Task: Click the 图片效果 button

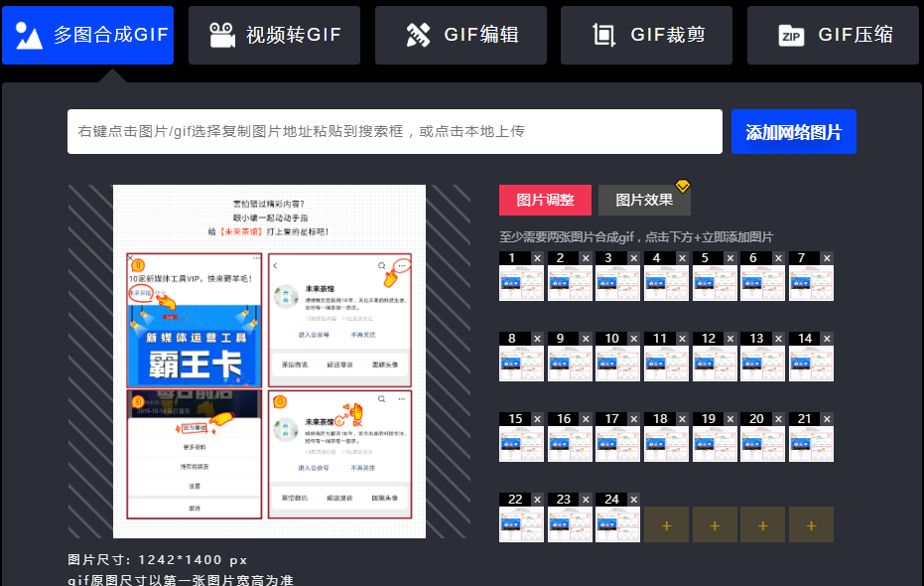Action: 644,199
